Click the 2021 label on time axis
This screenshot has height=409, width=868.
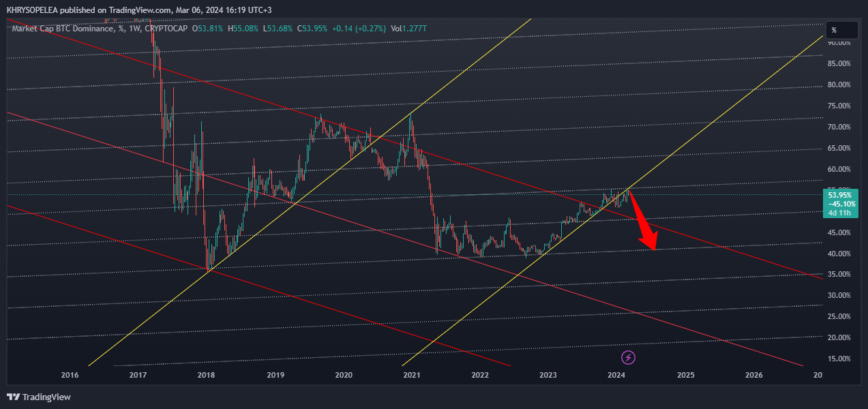[411, 375]
